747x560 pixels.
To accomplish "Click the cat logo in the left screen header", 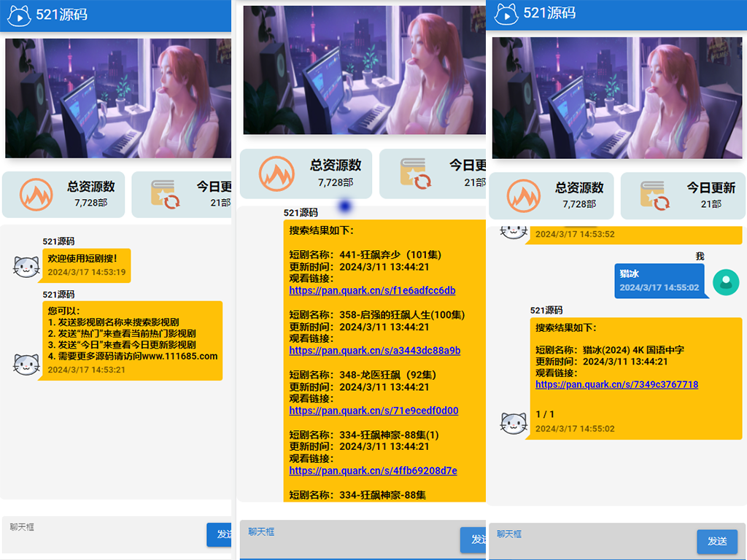I will [20, 16].
